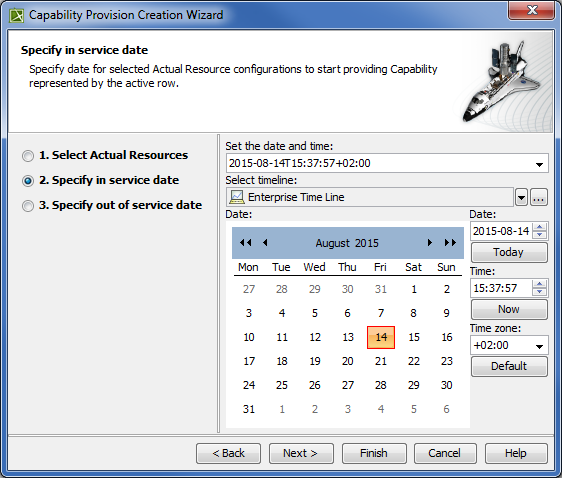562x478 pixels.
Task: Cancel the wizard
Action: pyautogui.click(x=445, y=453)
